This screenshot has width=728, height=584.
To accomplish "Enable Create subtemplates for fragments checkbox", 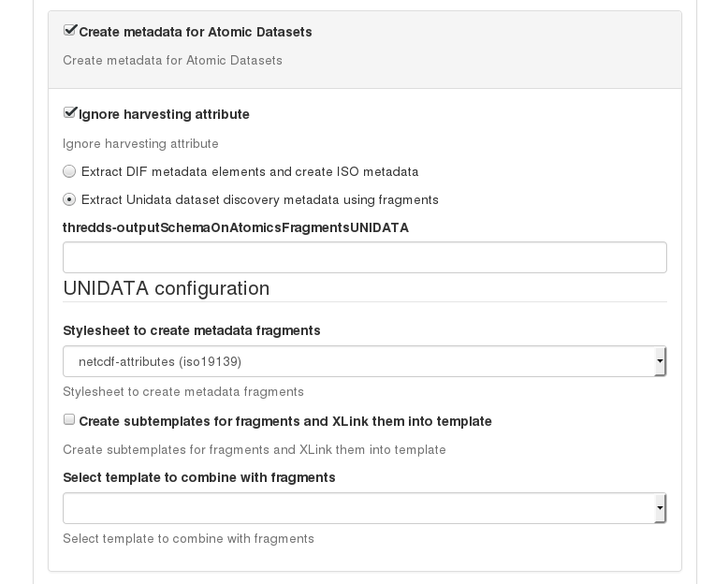I will [69, 419].
